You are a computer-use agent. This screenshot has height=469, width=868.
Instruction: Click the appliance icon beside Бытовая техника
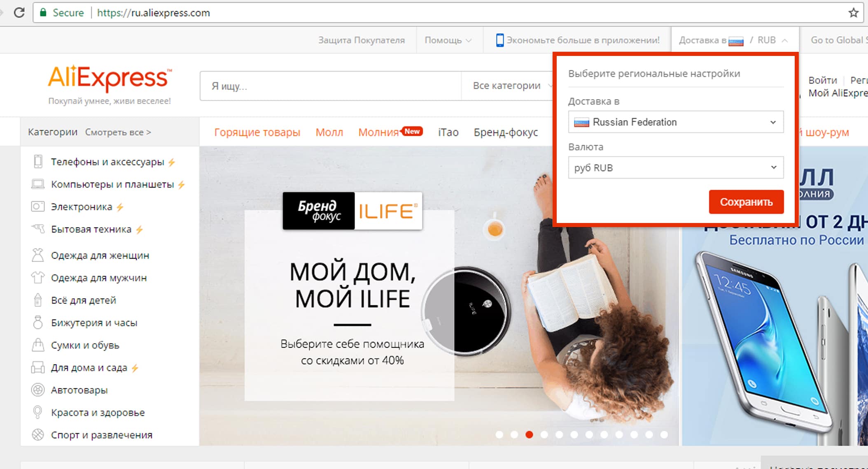(x=38, y=228)
